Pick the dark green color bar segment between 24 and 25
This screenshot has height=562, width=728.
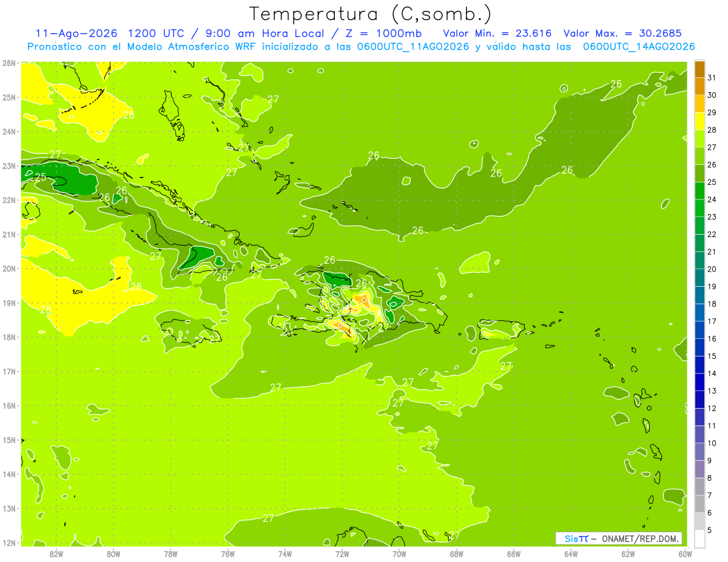coord(699,191)
